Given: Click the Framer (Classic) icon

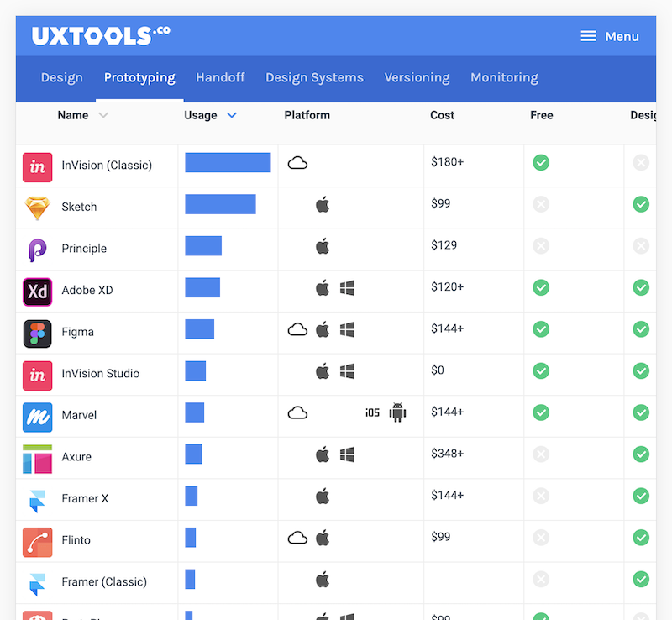Looking at the screenshot, I should pyautogui.click(x=37, y=585).
